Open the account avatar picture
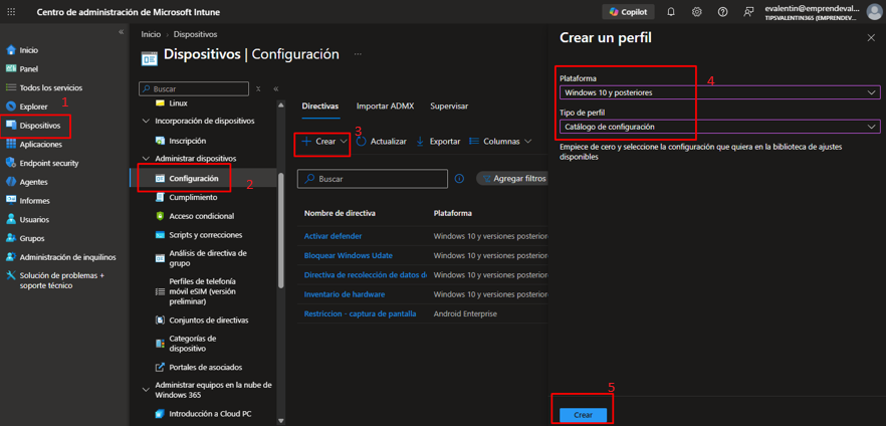The width and height of the screenshot is (886, 426). pos(875,12)
